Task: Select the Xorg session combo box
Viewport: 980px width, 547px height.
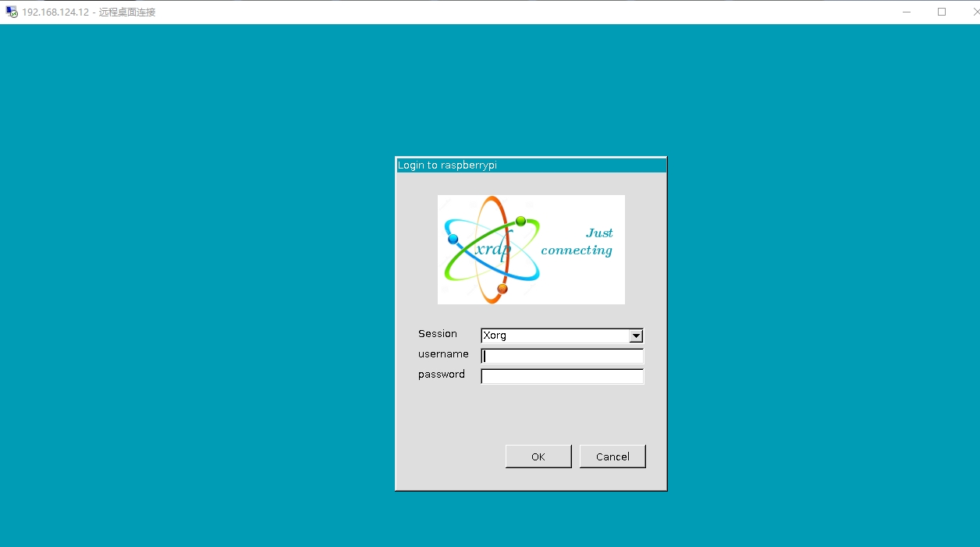Action: click(x=562, y=336)
